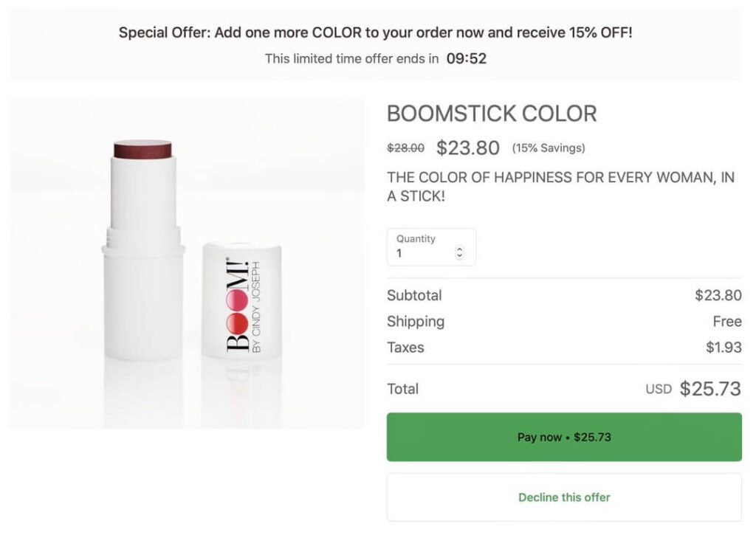Click the (15% Savings) label
The height and width of the screenshot is (535, 756).
(x=549, y=148)
